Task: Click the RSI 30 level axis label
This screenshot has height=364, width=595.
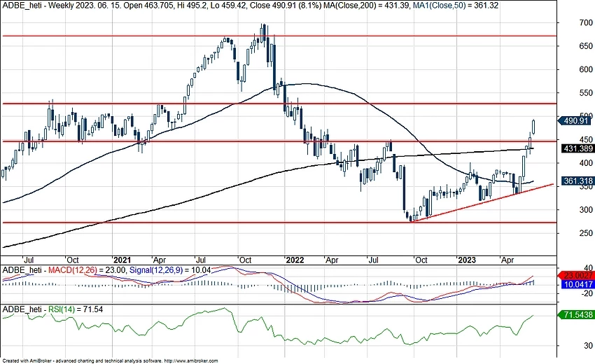Action: [x=588, y=346]
